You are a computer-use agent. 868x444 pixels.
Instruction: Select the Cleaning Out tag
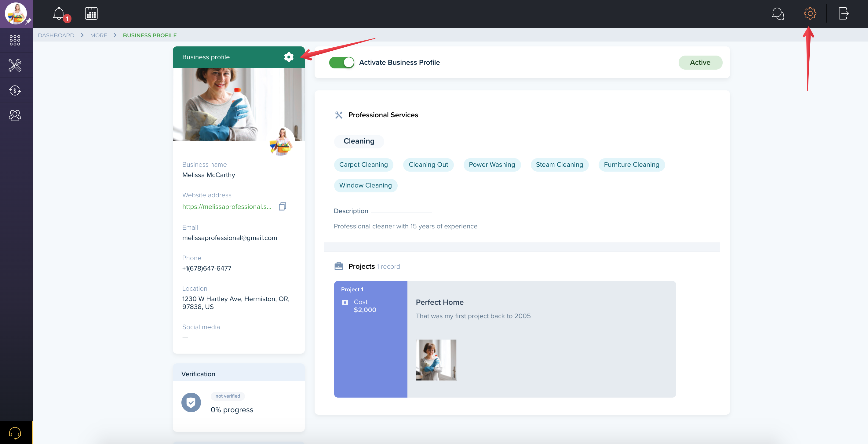click(428, 165)
